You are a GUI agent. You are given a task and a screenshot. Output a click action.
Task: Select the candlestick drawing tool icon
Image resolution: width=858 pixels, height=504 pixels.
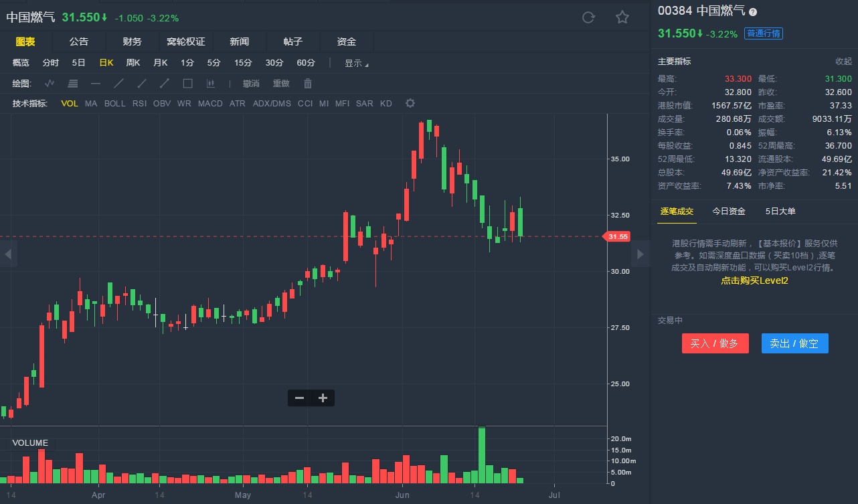(211, 84)
